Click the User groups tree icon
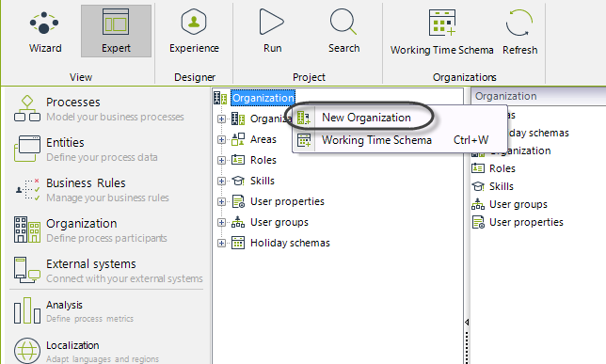Screen dimensions: 606x364 pyautogui.click(x=238, y=222)
